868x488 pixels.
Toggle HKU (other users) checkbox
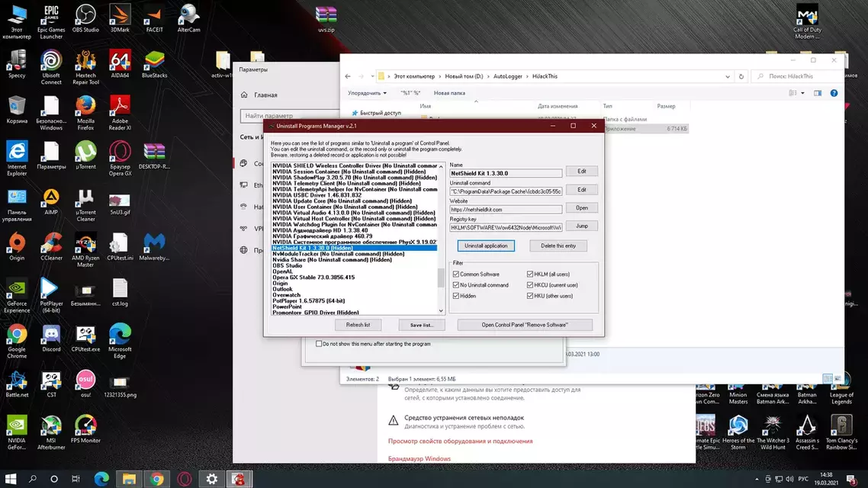pyautogui.click(x=530, y=296)
